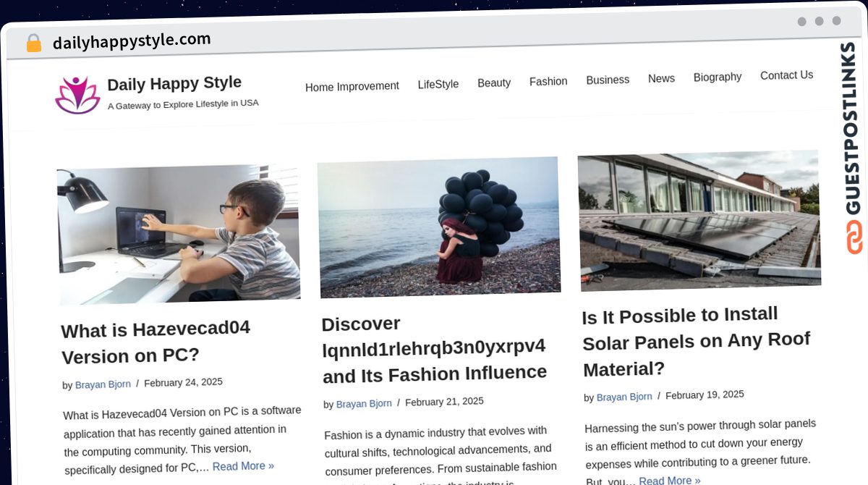This screenshot has width=868, height=485.
Task: Follow Read More on the Hazevecad04 excerpt
Action: point(243,466)
